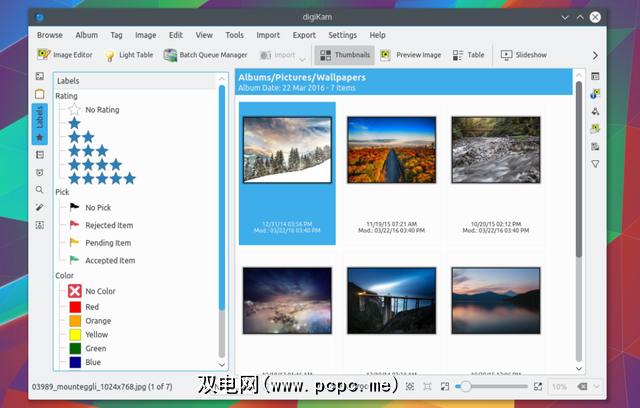
Task: Click the Albums icon at top of the left sidebar
Action: [39, 76]
